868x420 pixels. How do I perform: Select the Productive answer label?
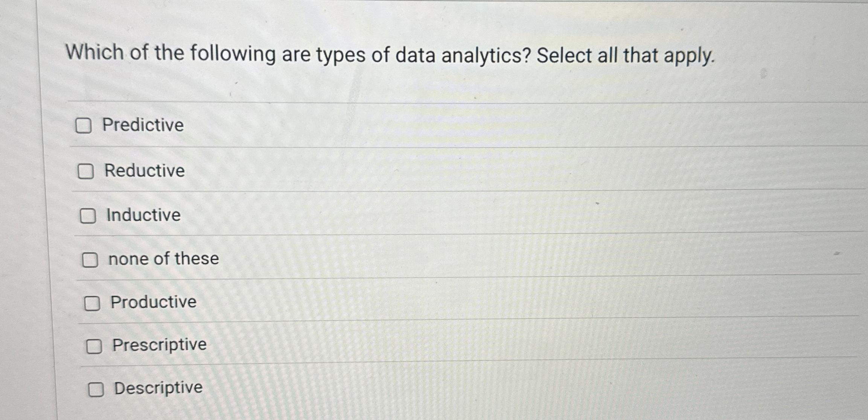(x=153, y=302)
